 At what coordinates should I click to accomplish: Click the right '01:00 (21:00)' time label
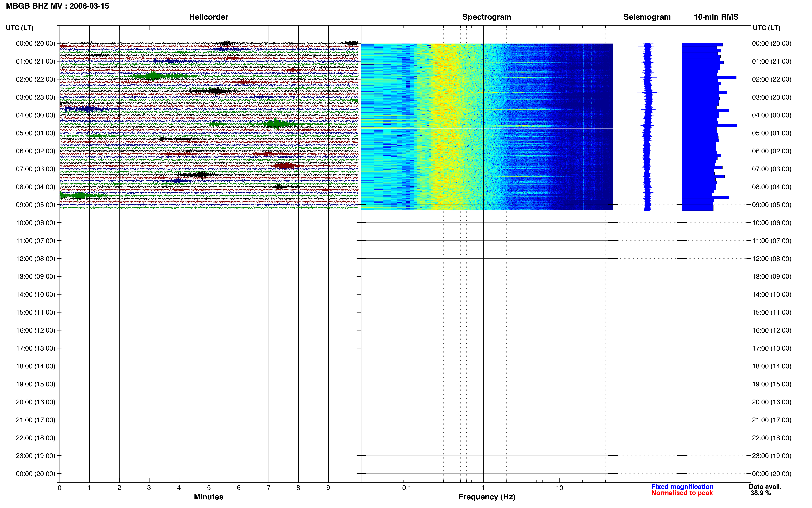click(x=771, y=61)
